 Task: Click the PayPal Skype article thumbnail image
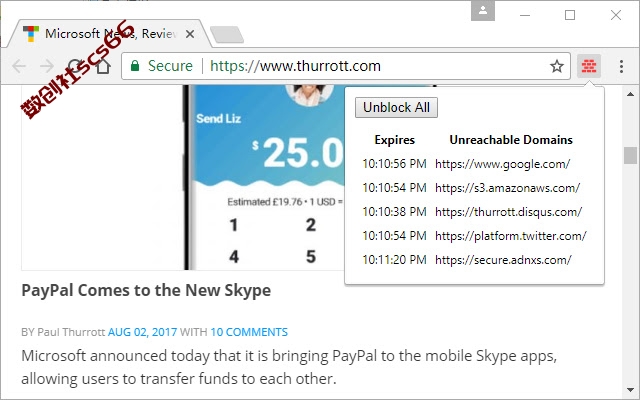click(x=183, y=178)
